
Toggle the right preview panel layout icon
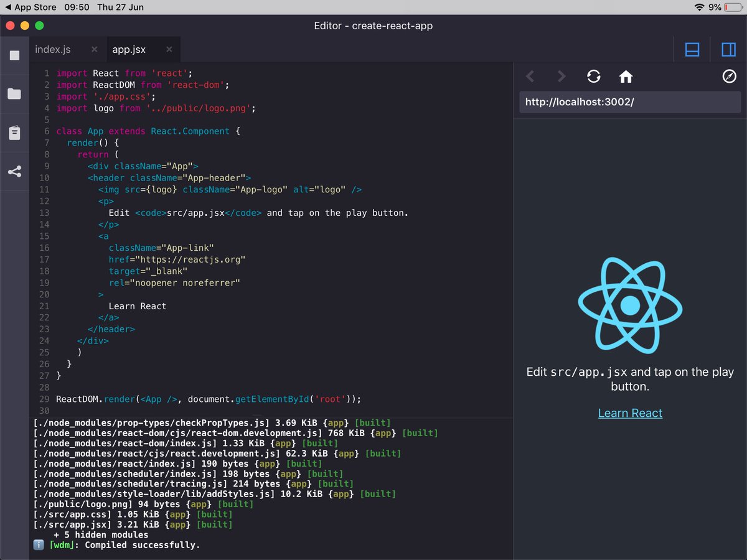[728, 50]
